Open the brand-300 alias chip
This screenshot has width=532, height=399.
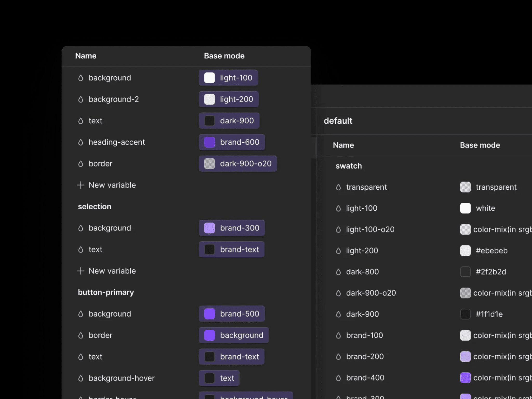coord(232,228)
